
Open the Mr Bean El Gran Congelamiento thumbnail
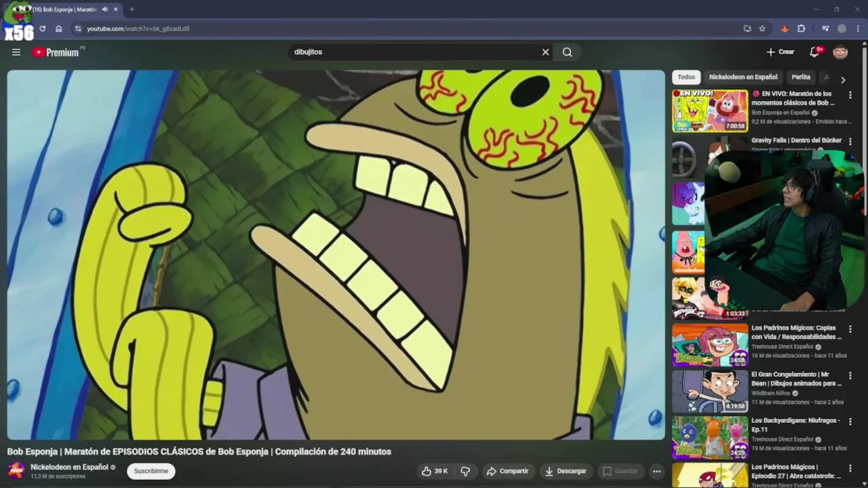[x=710, y=391]
